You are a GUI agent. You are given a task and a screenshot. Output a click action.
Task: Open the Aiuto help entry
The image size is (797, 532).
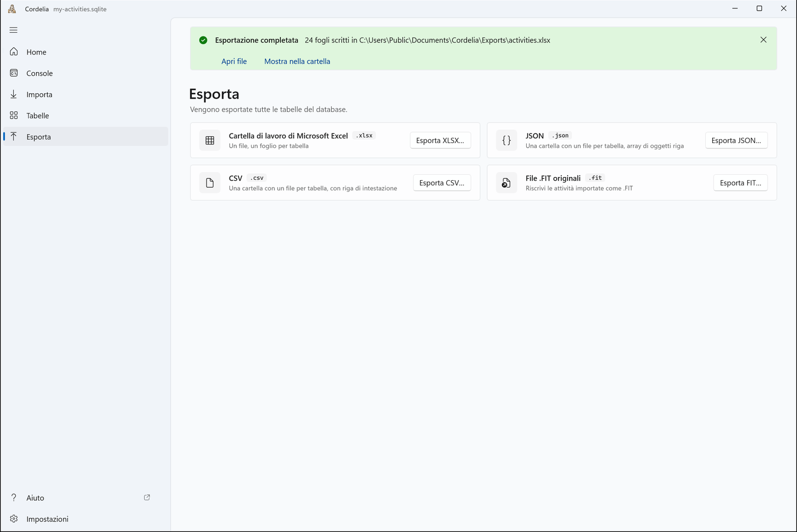tap(85, 498)
